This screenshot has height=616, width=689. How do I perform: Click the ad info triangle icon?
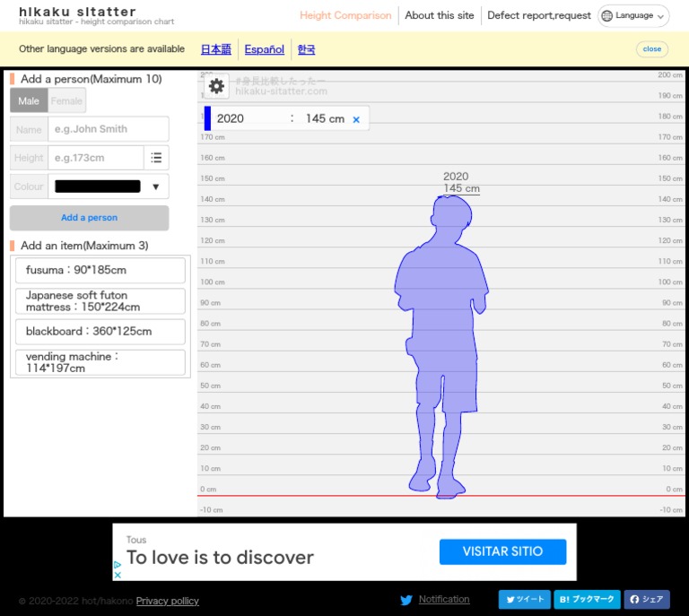point(118,566)
